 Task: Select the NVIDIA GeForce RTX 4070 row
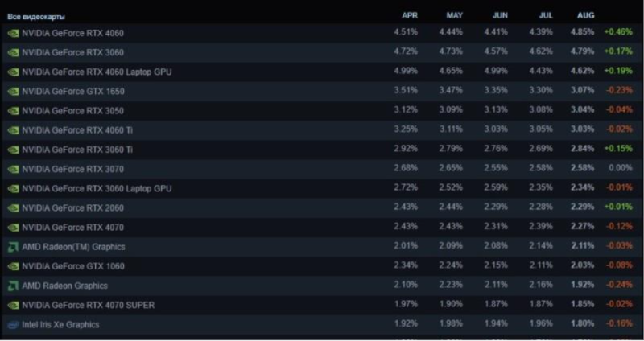click(x=72, y=228)
